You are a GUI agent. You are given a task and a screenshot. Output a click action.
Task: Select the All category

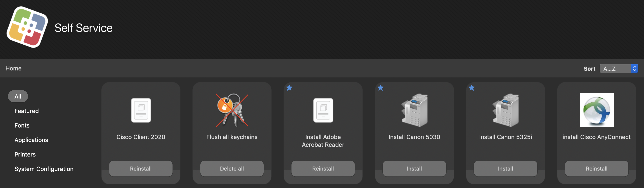18,96
